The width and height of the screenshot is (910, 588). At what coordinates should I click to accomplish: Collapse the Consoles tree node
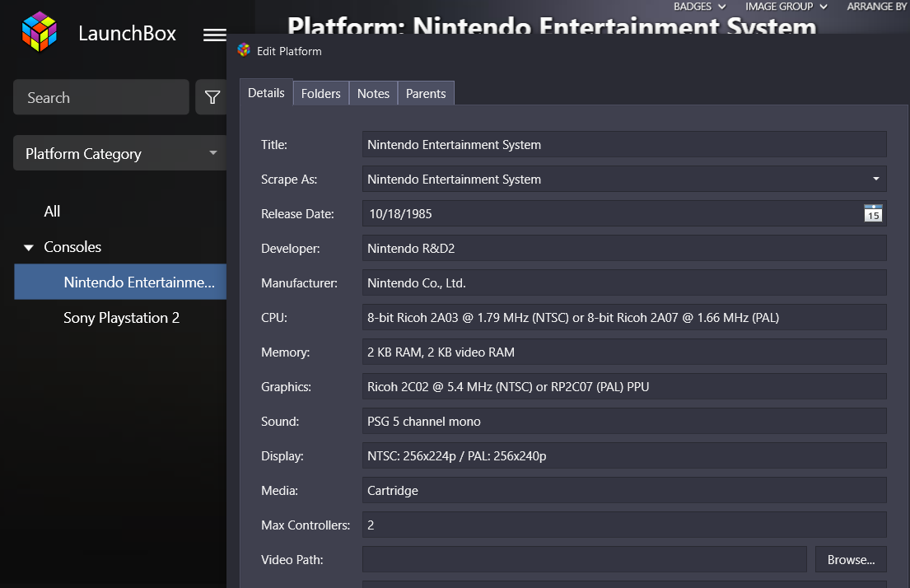tap(29, 248)
